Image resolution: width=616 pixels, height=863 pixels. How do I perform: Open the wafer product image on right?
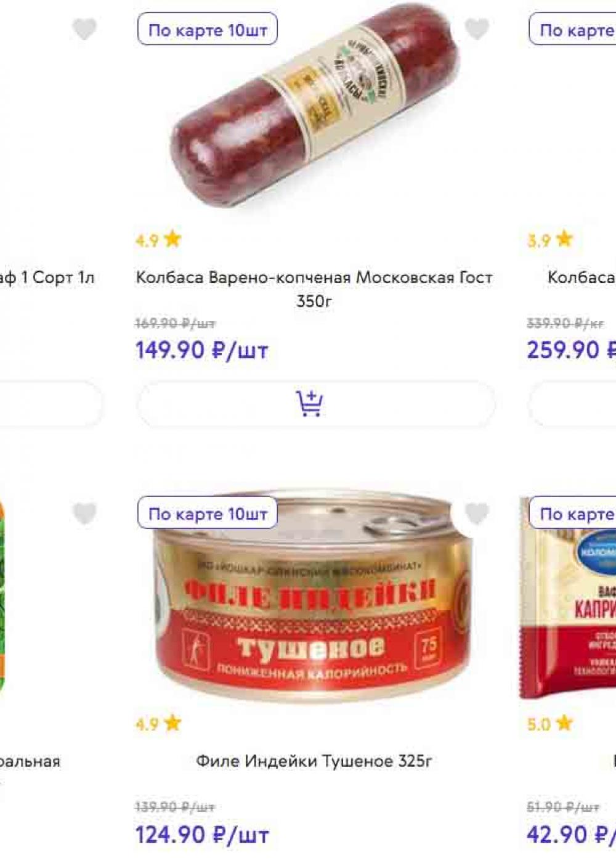(x=568, y=598)
